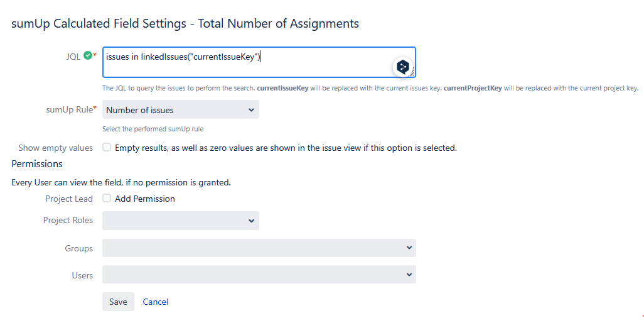Viewport: 644px width, 318px height.
Task: Click the dark hexagon icon in JQL field
Action: coord(402,67)
